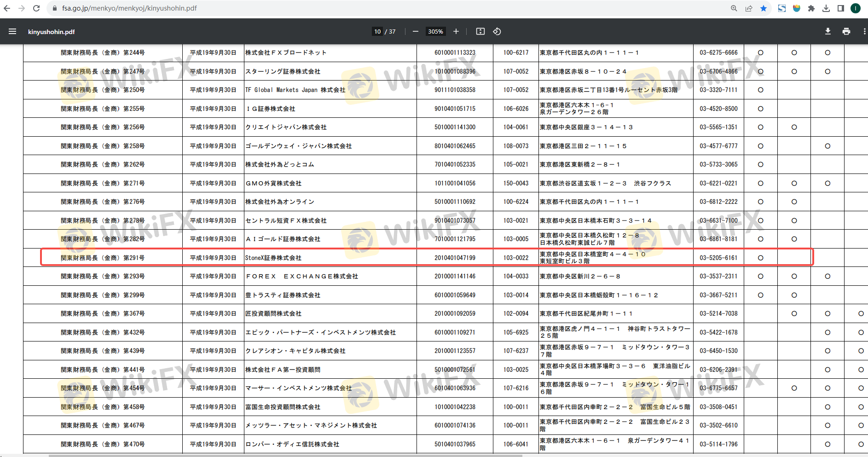The height and width of the screenshot is (457, 868).
Task: Rotate the PDF counterclockwise
Action: (497, 31)
